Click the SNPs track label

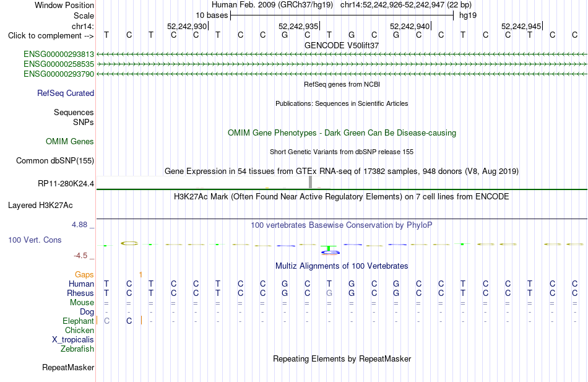(x=84, y=123)
